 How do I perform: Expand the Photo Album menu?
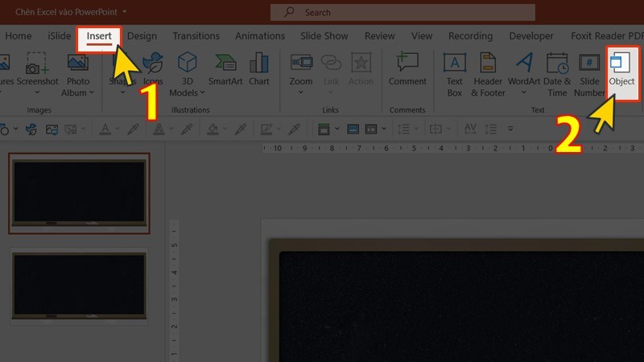77,74
